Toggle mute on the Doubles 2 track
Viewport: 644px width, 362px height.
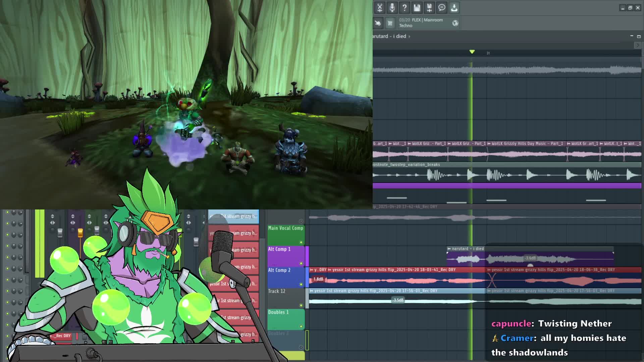301,347
